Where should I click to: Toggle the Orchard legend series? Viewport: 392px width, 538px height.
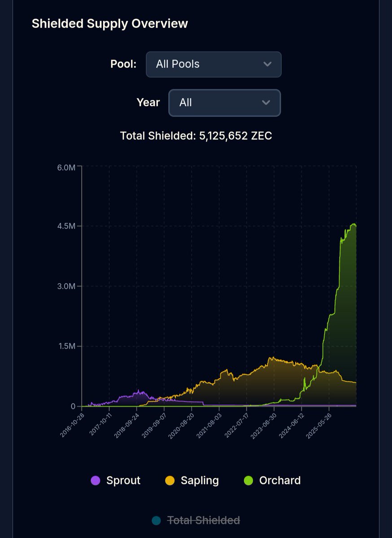[272, 481]
